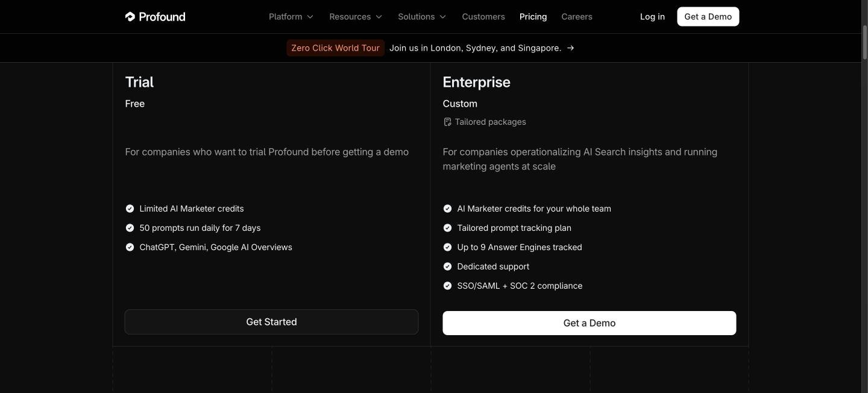Click the Enterprise Get a Demo button
This screenshot has height=393, width=868.
(589, 323)
